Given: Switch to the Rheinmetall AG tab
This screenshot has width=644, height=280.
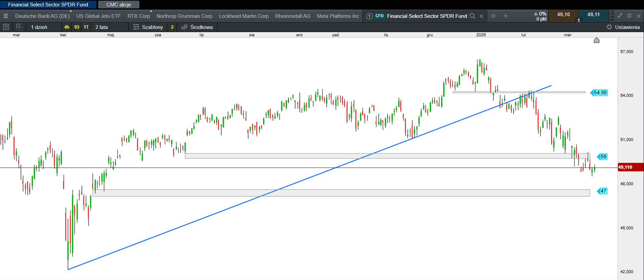Looking at the screenshot, I should click(x=293, y=16).
